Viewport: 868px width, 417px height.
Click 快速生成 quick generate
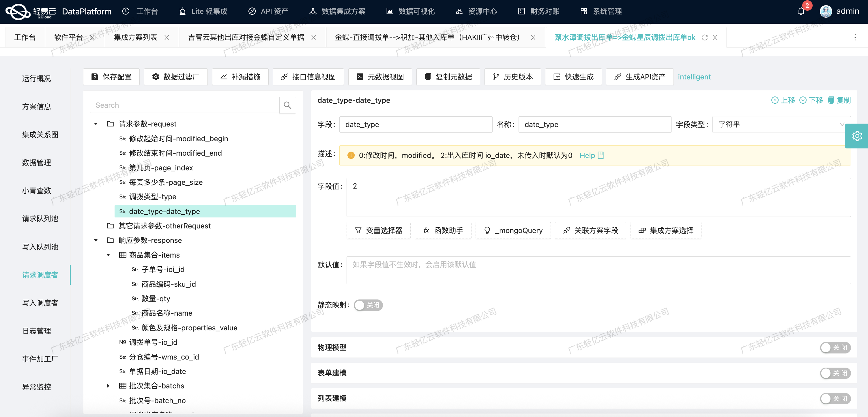click(x=573, y=77)
